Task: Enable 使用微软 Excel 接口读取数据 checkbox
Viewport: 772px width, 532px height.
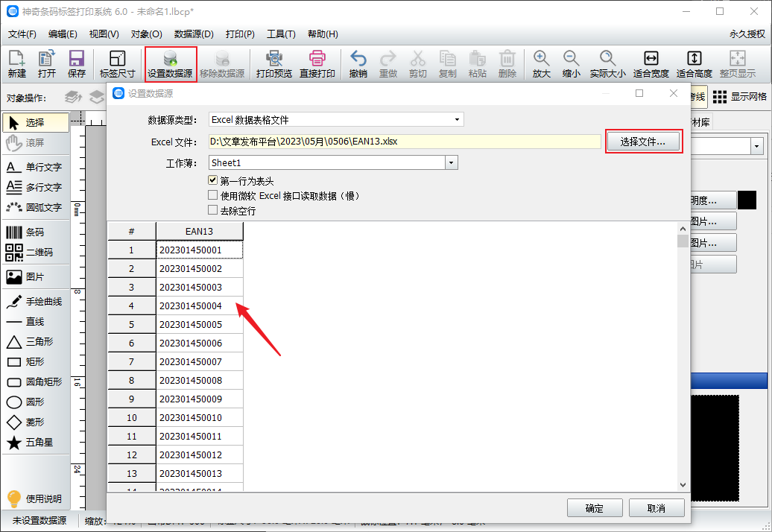Action: (x=213, y=196)
